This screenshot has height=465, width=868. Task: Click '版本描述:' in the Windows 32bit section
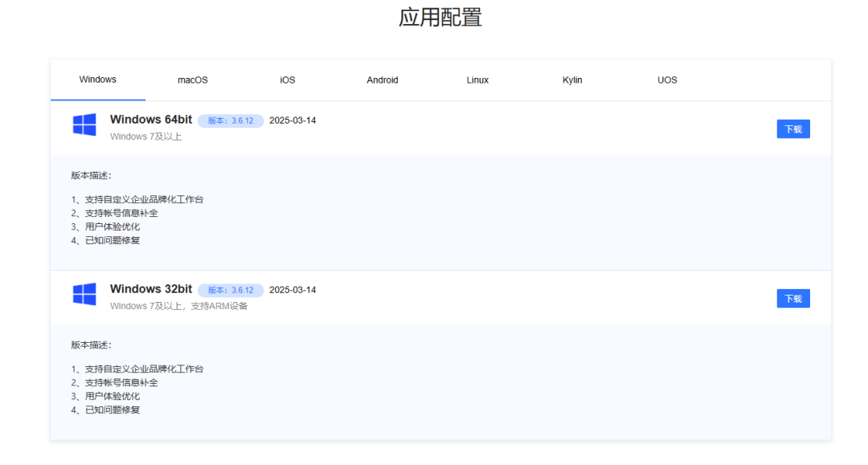coord(92,345)
